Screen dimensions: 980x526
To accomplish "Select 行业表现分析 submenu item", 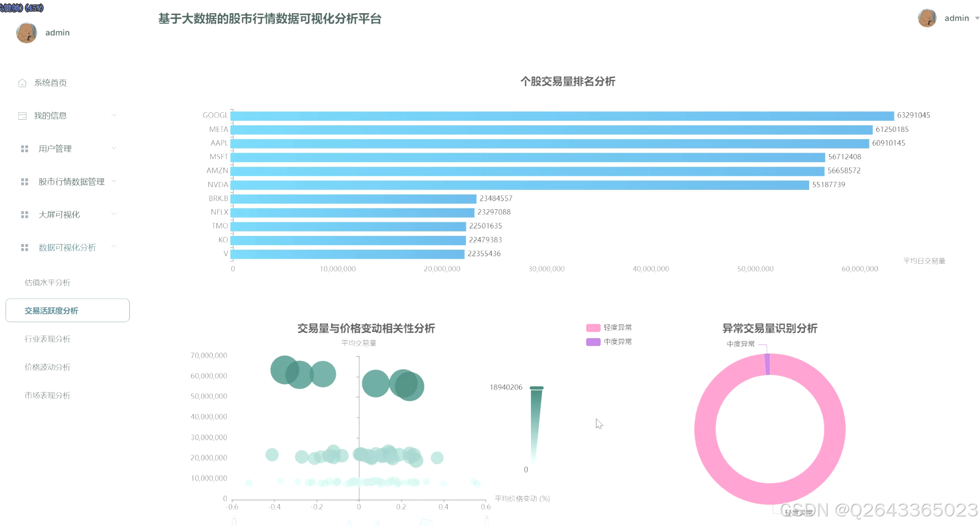I will 47,339.
